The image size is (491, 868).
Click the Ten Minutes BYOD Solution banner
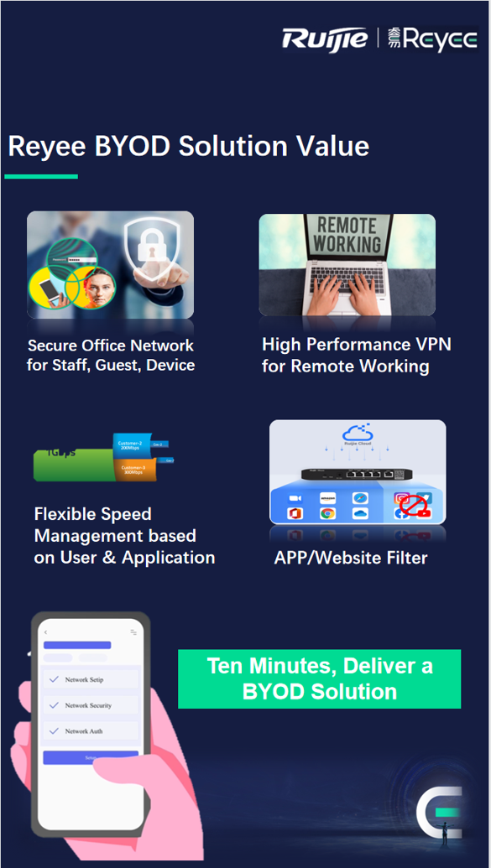(x=319, y=678)
